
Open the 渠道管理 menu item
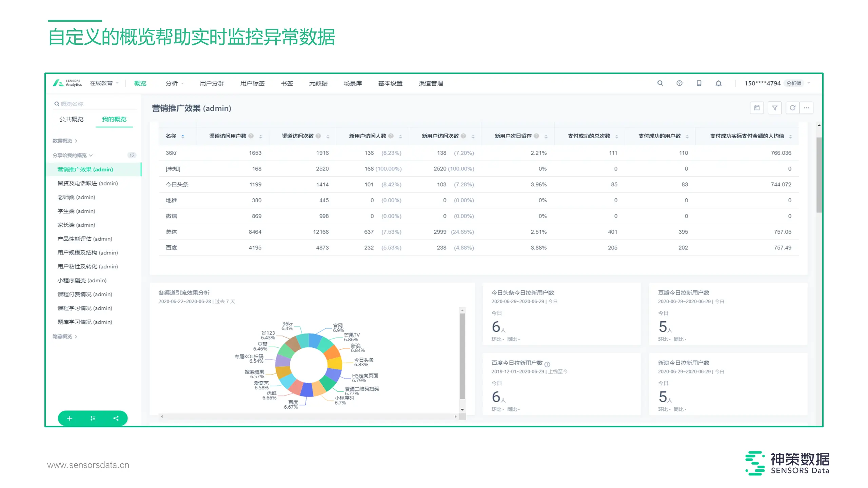coord(431,83)
